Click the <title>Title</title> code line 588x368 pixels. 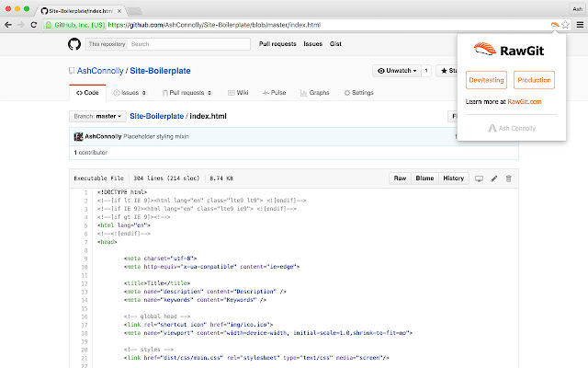(x=157, y=283)
